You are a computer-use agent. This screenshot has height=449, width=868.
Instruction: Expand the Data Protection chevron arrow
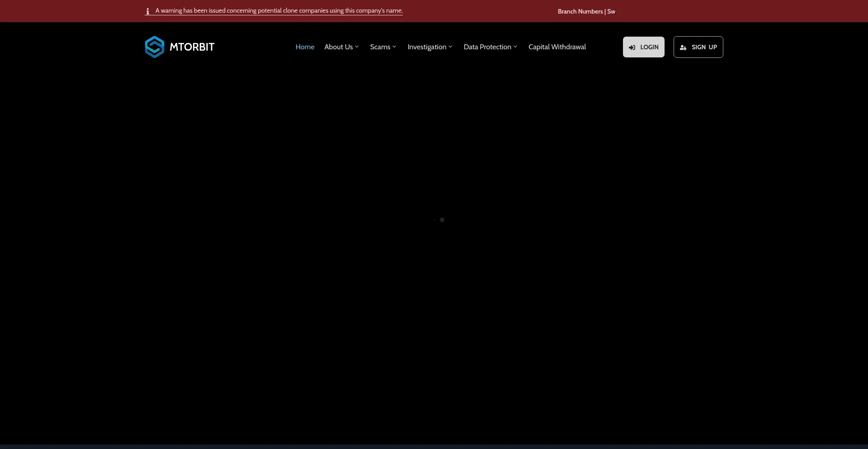point(515,47)
